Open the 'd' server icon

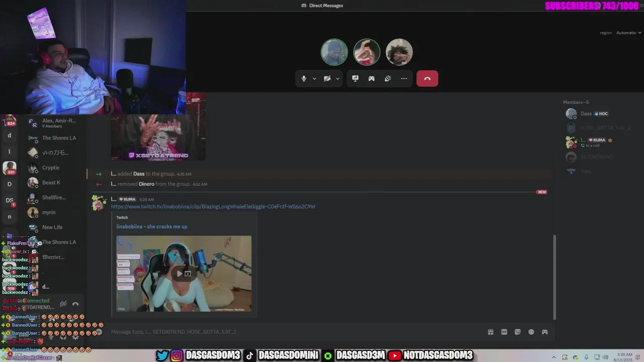9,135
